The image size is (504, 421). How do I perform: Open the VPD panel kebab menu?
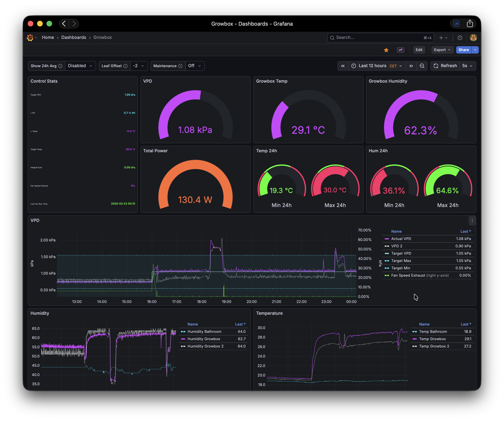point(472,220)
